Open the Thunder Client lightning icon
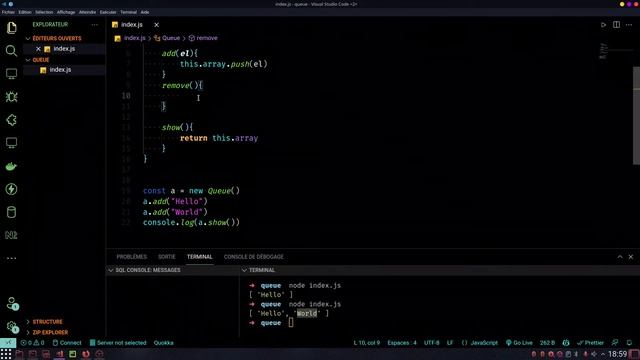The width and height of the screenshot is (640, 360). (x=11, y=189)
